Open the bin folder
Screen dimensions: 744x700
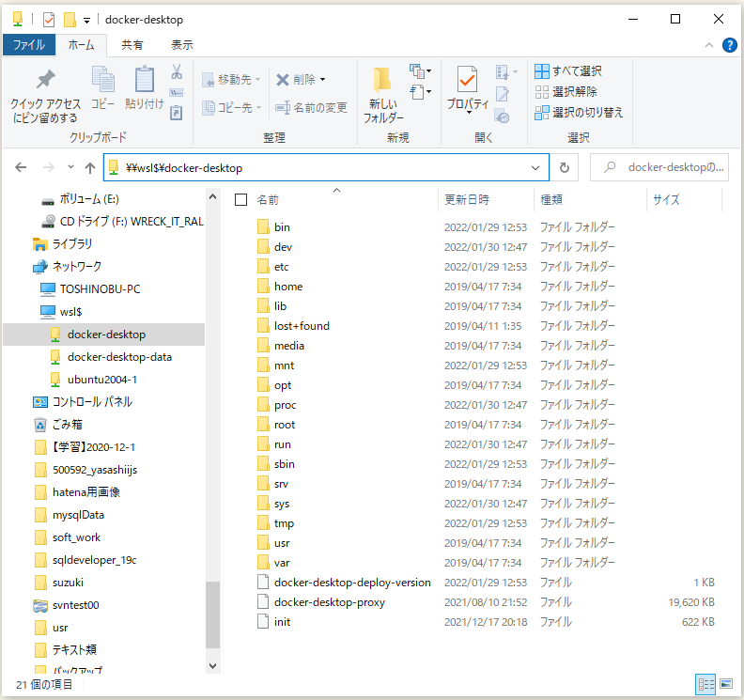[x=282, y=227]
